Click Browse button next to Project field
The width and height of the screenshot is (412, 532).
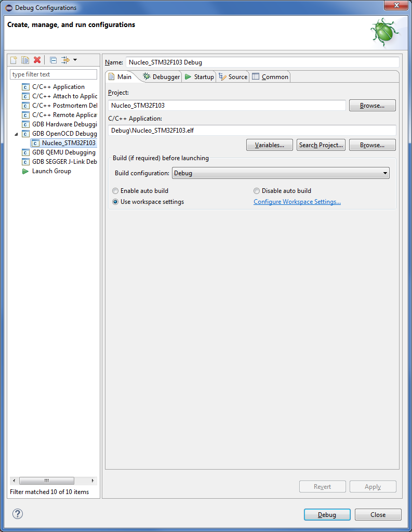click(x=373, y=106)
